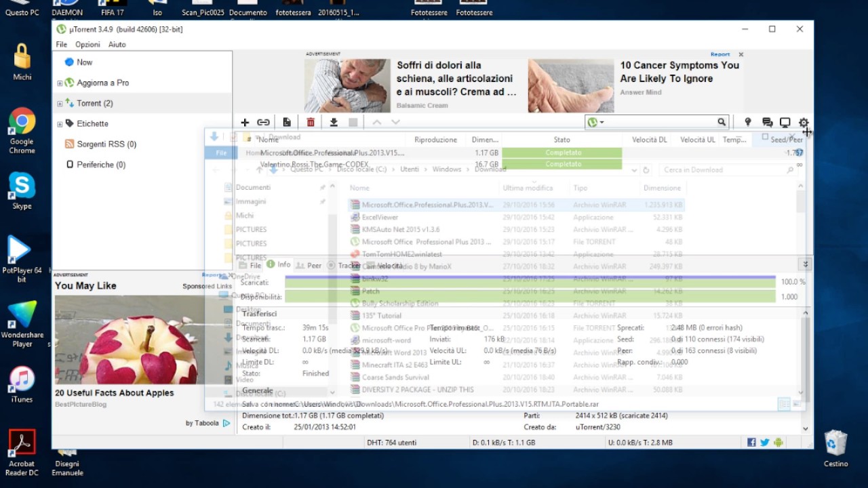Click the Disponibilità availability bar
The width and height of the screenshot is (868, 488).
[530, 297]
